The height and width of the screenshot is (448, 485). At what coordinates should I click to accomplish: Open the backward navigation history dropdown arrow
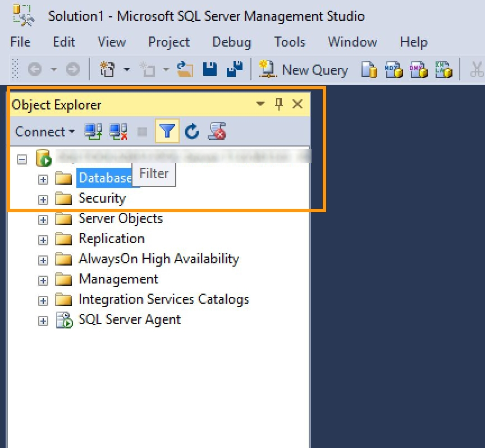tap(54, 69)
